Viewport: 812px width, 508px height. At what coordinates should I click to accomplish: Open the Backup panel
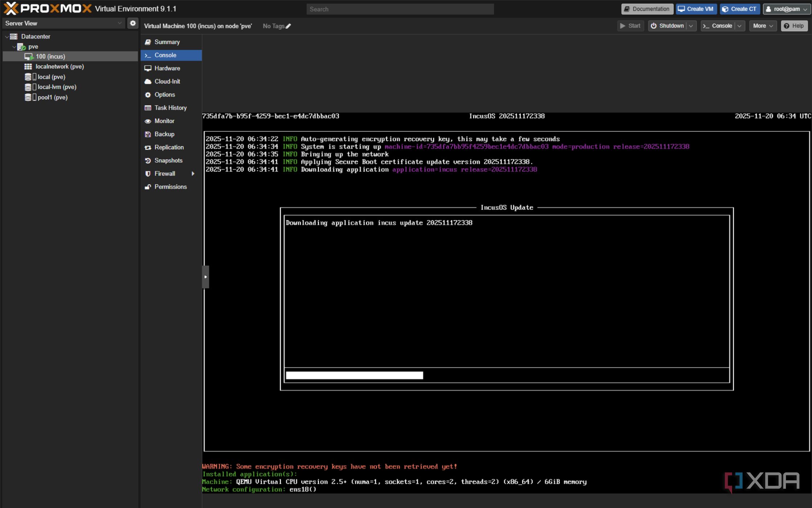point(171,134)
